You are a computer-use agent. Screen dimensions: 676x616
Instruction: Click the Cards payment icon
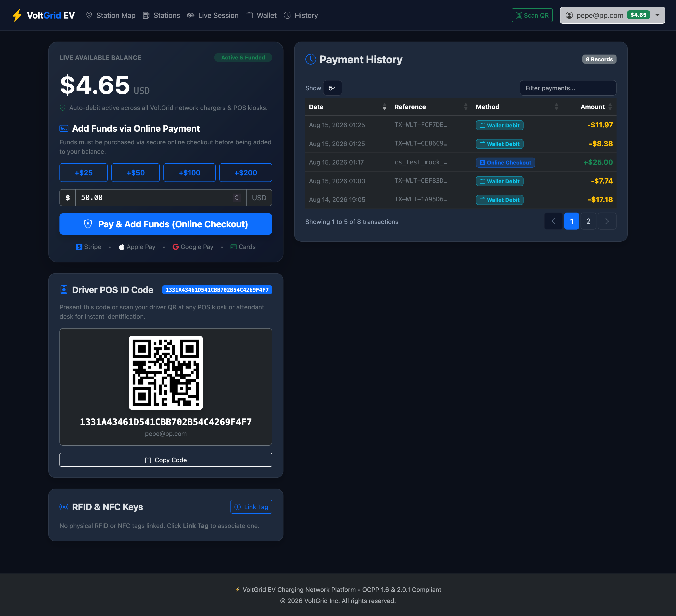tap(234, 247)
